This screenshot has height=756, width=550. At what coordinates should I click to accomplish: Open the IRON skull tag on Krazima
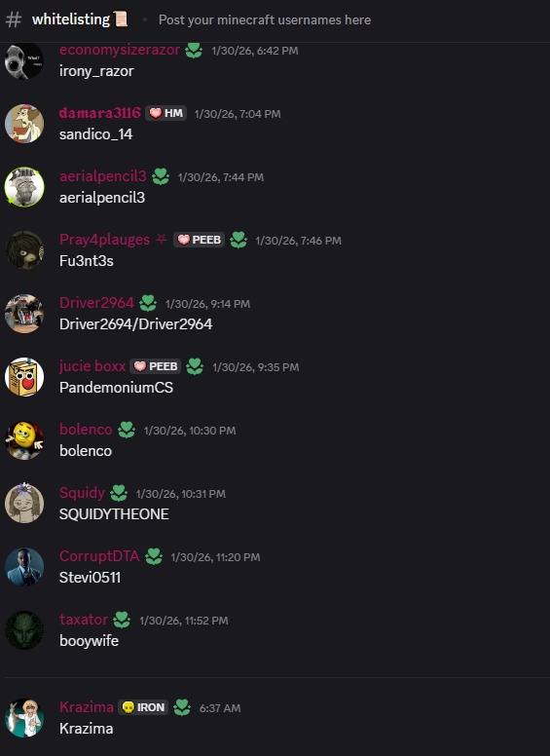pos(143,707)
